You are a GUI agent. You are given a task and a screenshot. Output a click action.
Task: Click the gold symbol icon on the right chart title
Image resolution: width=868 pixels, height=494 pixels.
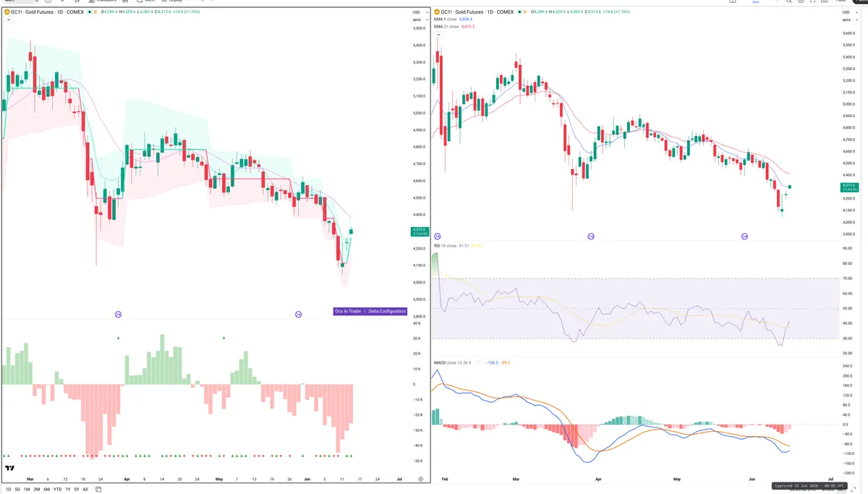pyautogui.click(x=437, y=12)
